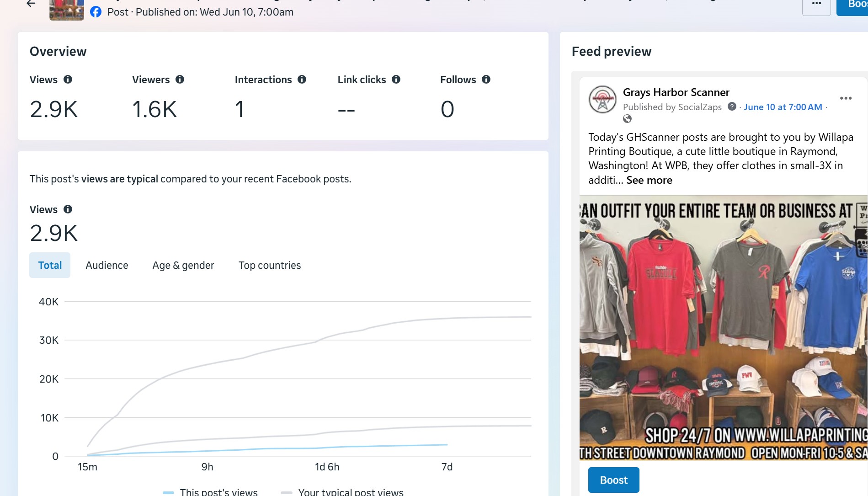Image resolution: width=868 pixels, height=496 pixels.
Task: Click the Boost button under the post image
Action: tap(614, 480)
